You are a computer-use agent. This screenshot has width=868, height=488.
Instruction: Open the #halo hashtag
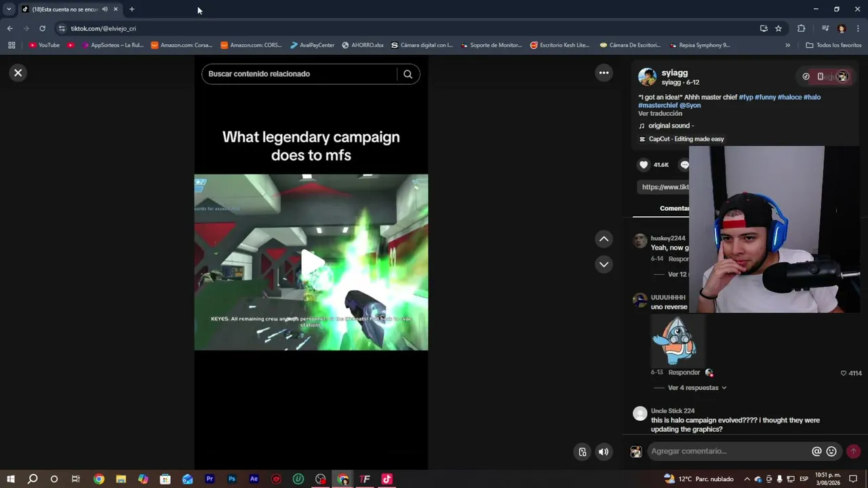click(x=812, y=97)
